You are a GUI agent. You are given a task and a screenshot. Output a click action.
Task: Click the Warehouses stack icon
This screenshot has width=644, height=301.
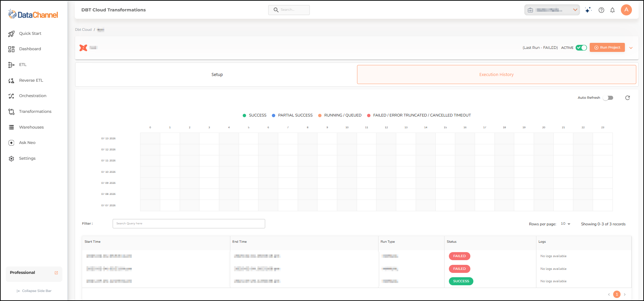[x=11, y=127]
